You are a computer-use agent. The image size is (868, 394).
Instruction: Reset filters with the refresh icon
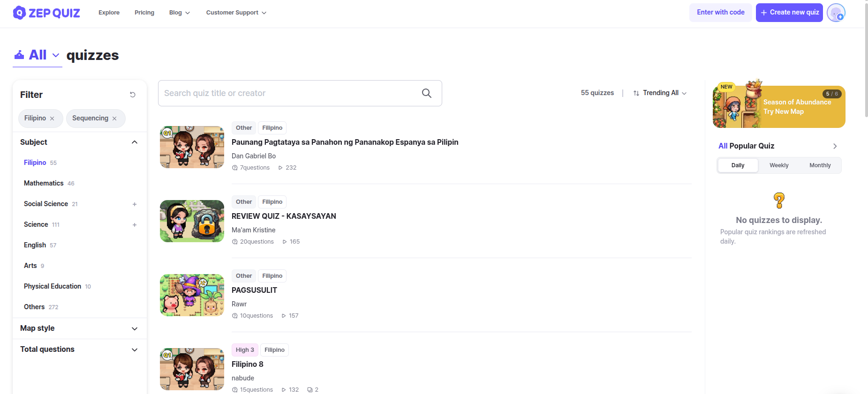[133, 95]
